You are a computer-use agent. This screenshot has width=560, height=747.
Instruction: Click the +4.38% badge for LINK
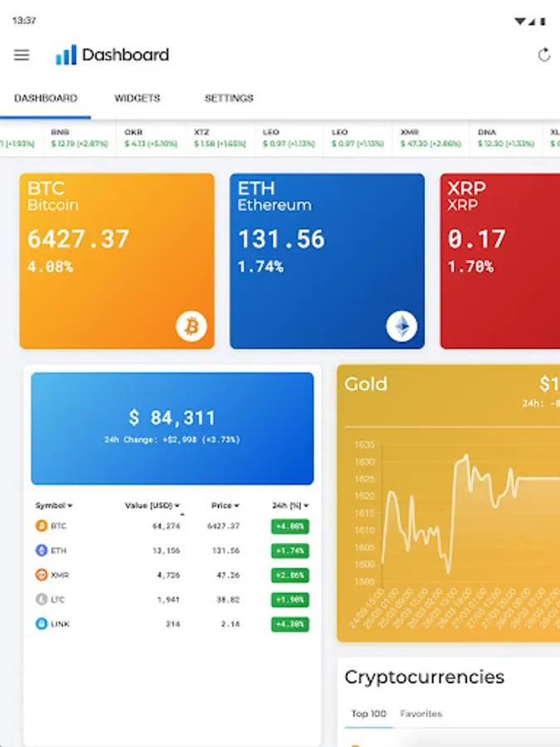click(290, 624)
